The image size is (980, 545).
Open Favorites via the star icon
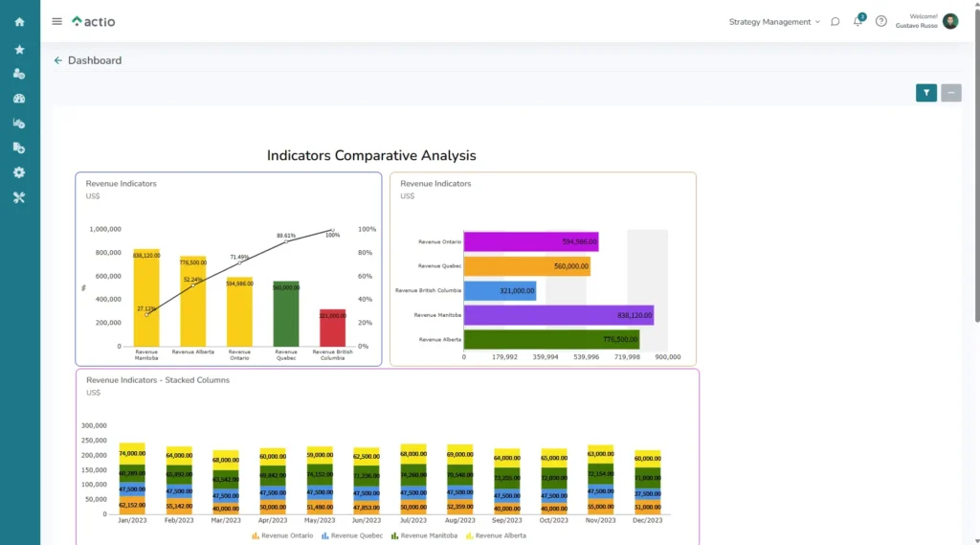[x=19, y=49]
